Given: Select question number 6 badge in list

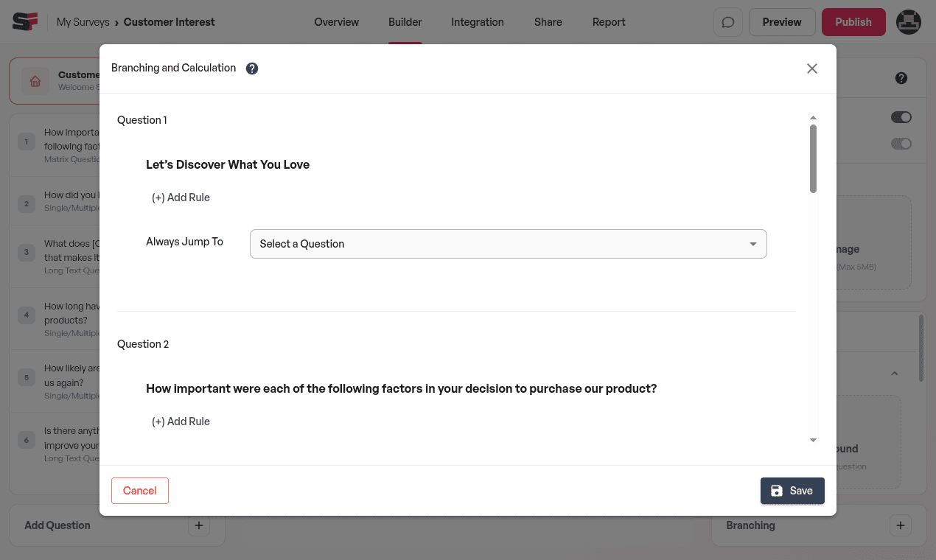Looking at the screenshot, I should click(x=27, y=440).
